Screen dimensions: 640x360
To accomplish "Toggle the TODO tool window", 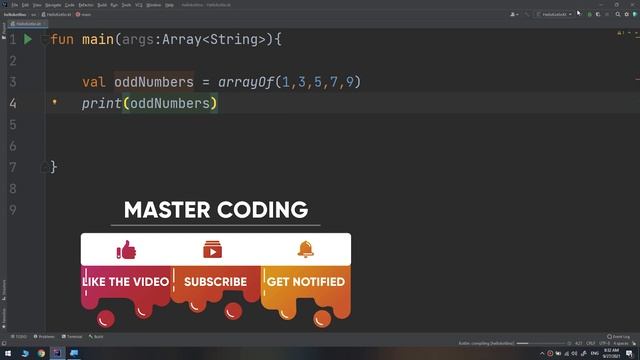I will (x=19, y=337).
